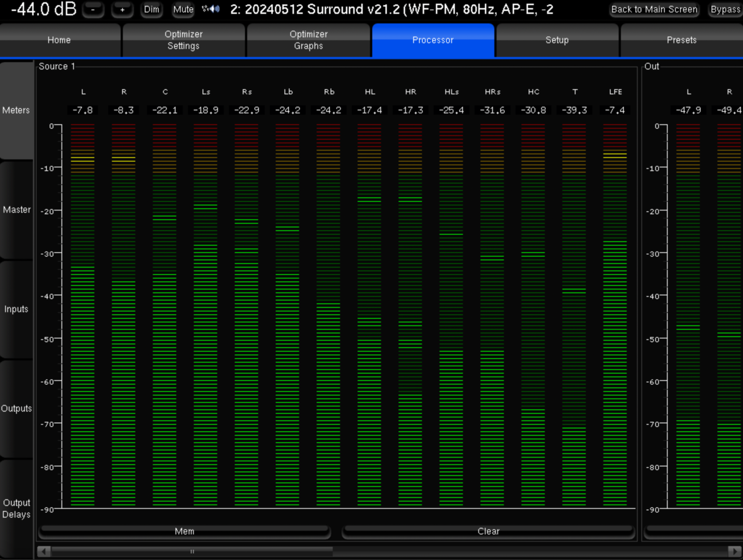Open the Home tab
743x560 pixels.
pyautogui.click(x=60, y=40)
